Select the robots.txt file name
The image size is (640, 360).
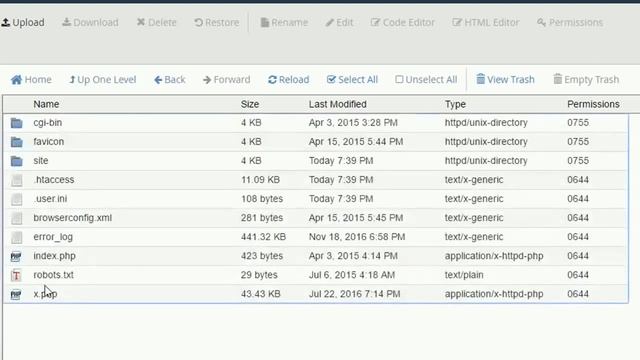tap(53, 275)
